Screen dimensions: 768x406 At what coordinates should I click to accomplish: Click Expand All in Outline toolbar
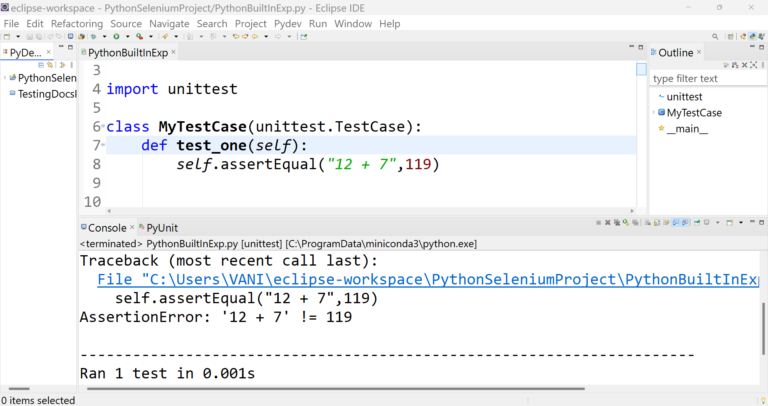[753, 65]
